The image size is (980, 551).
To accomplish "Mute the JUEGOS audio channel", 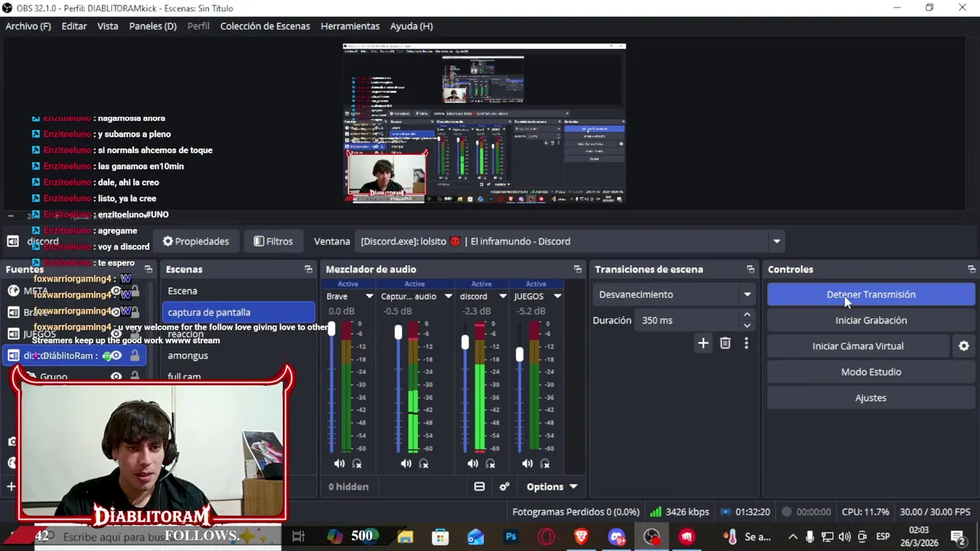I will [x=528, y=464].
